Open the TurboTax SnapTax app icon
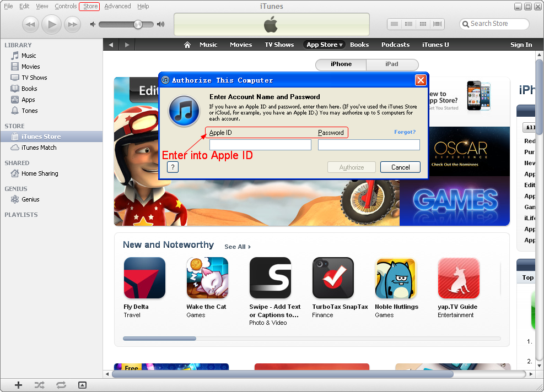The width and height of the screenshot is (544, 392). coord(333,277)
